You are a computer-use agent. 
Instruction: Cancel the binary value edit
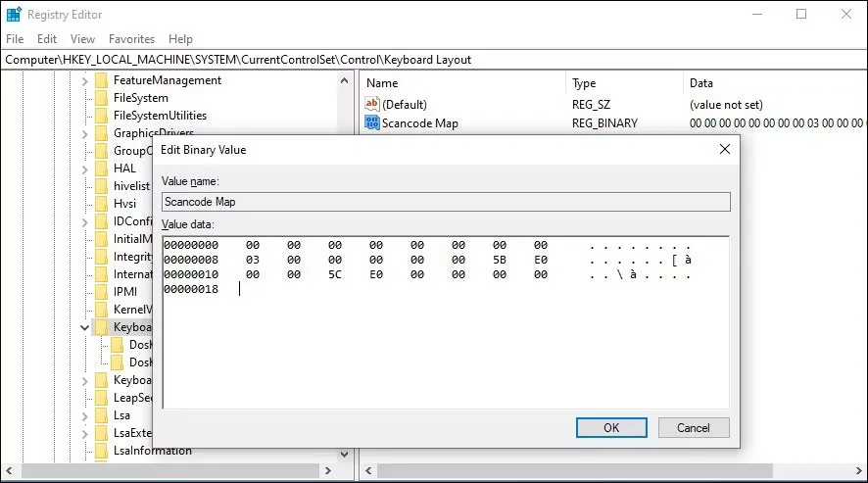coord(693,427)
